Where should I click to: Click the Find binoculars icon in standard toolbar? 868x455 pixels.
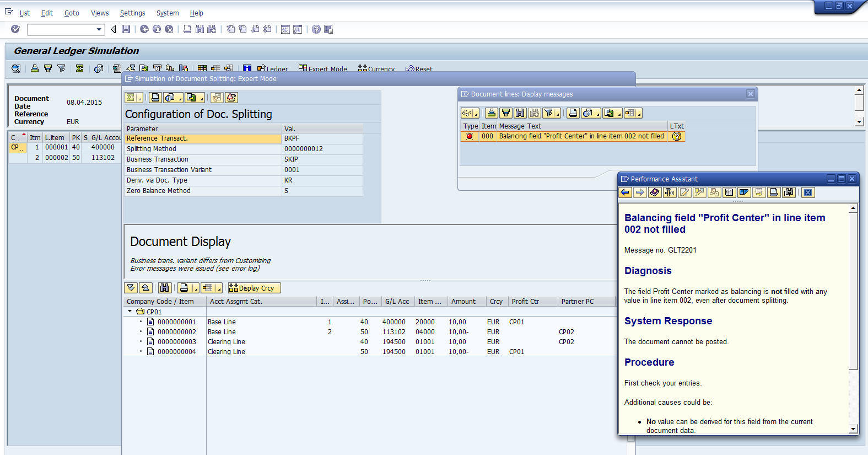point(200,29)
